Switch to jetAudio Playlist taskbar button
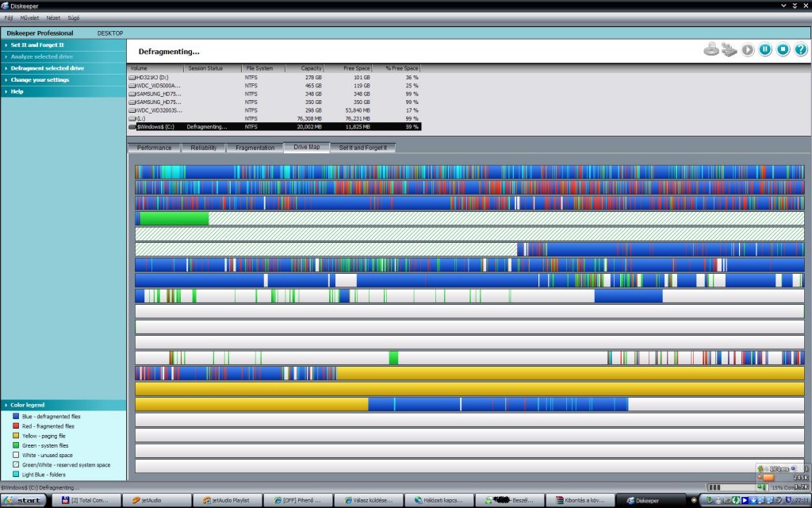The image size is (812, 508). pyautogui.click(x=227, y=500)
